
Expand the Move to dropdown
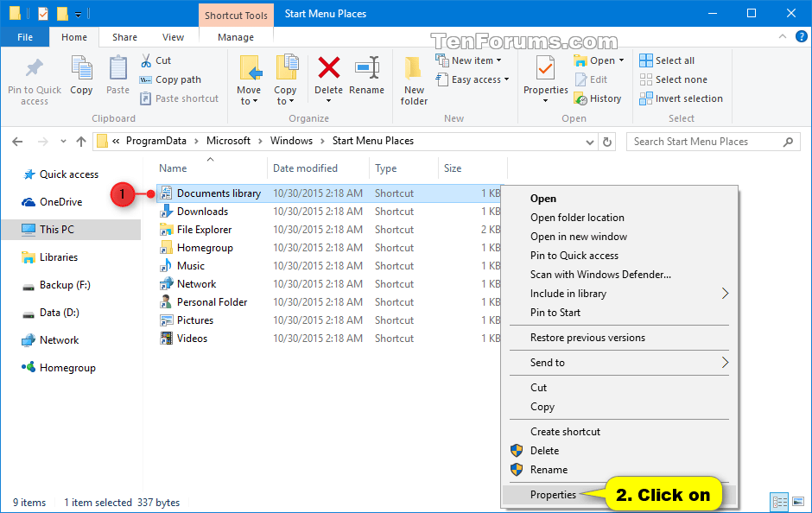click(x=250, y=79)
